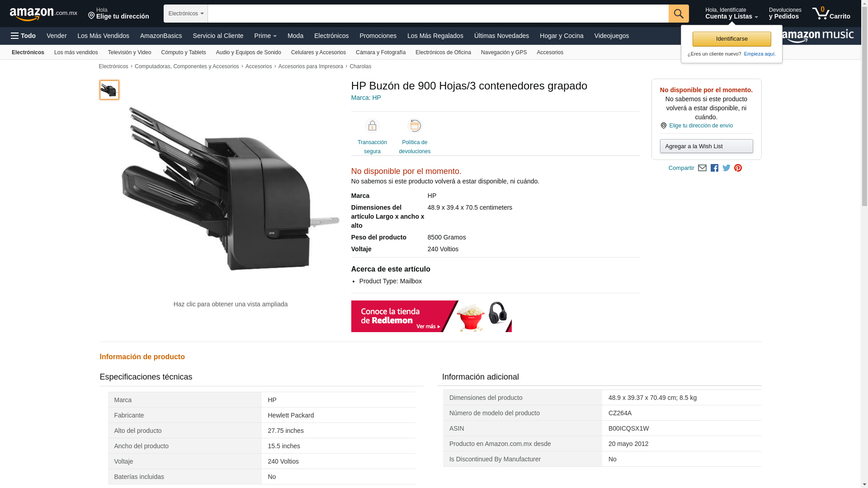This screenshot has width=868, height=488.
Task: Expand the Electrónicos search category dropdown
Action: (186, 14)
